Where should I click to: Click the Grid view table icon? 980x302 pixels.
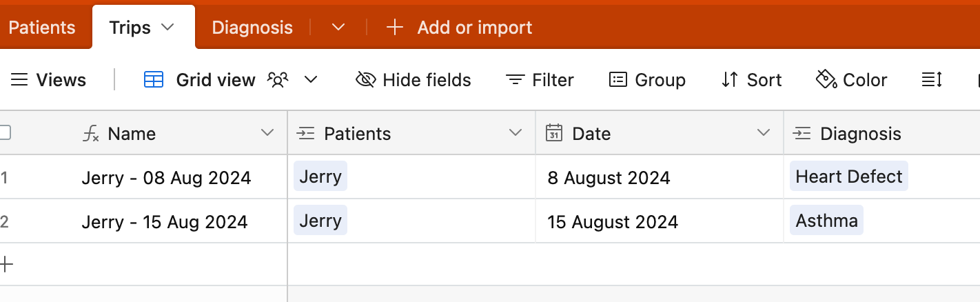[154, 81]
